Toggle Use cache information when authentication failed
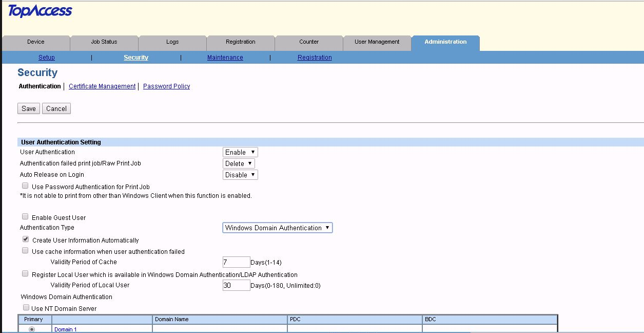644x333 pixels. 25,251
